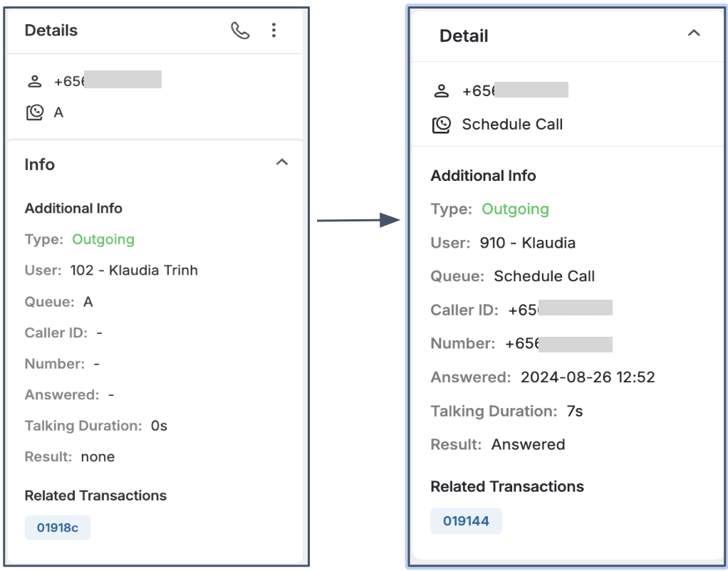Click the Outgoing type in left panel
This screenshot has width=728, height=571.
click(103, 239)
